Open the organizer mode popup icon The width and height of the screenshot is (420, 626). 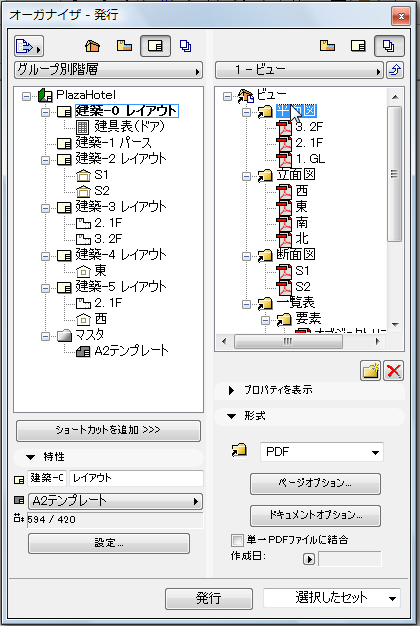[28, 46]
